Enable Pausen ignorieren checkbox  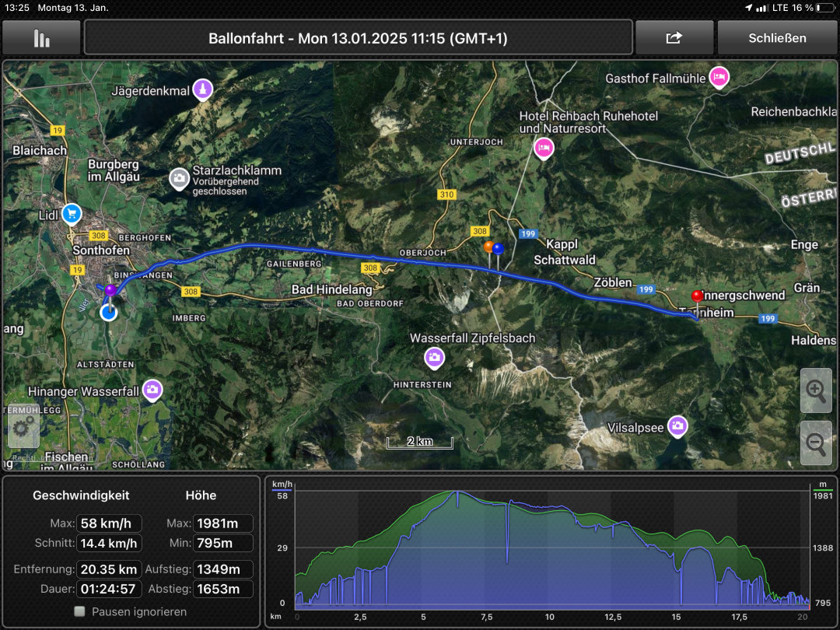pos(79,611)
